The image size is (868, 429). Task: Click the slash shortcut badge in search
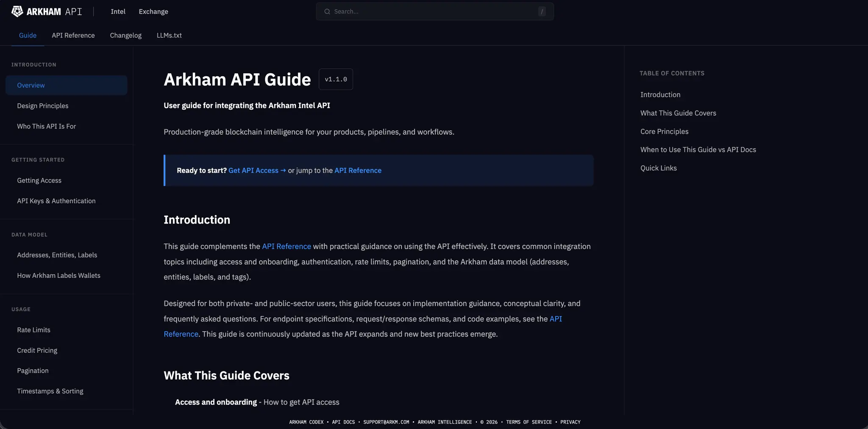542,11
